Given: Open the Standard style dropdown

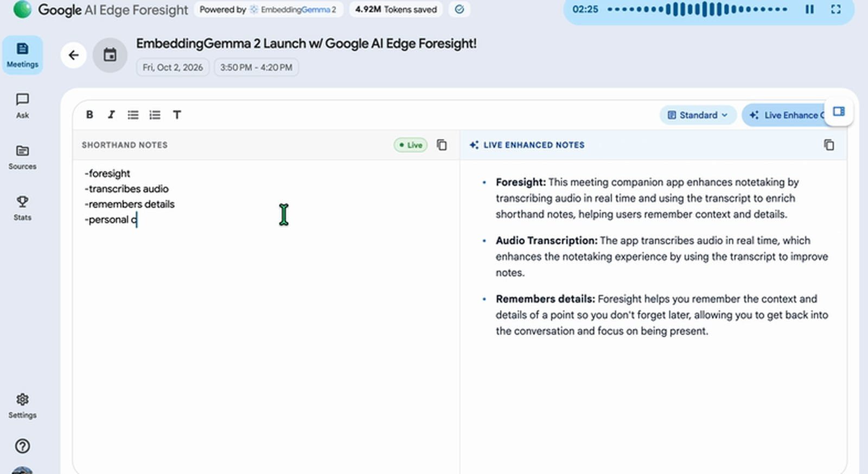Looking at the screenshot, I should pos(698,115).
